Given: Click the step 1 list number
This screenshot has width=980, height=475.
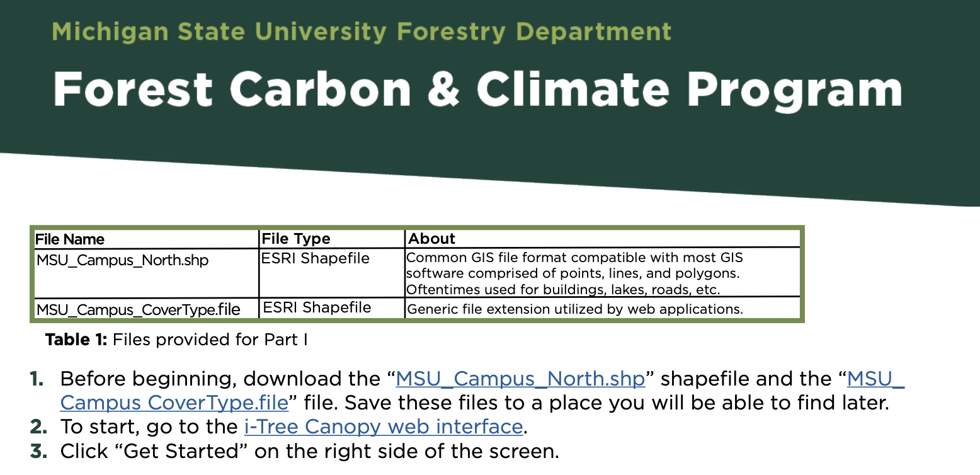Looking at the screenshot, I should [x=37, y=379].
